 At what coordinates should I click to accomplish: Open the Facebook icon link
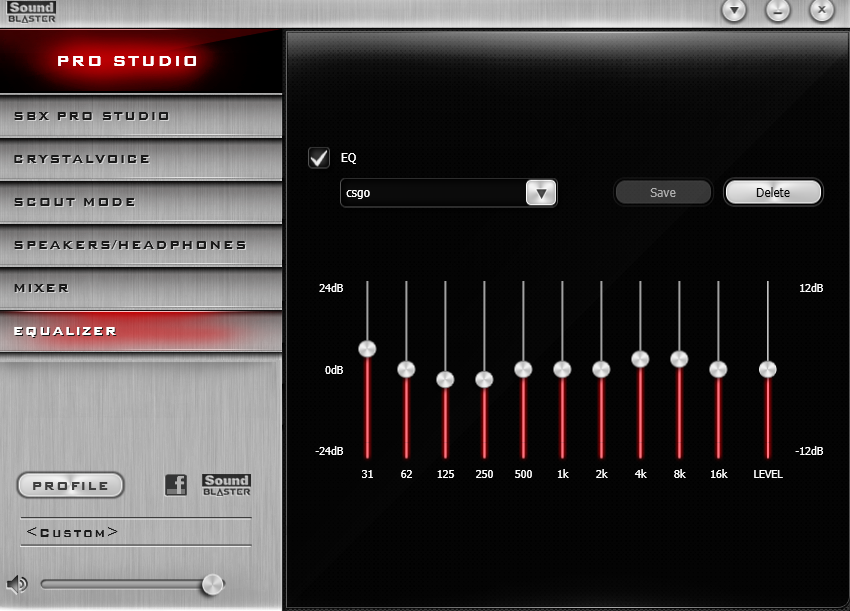tap(176, 485)
